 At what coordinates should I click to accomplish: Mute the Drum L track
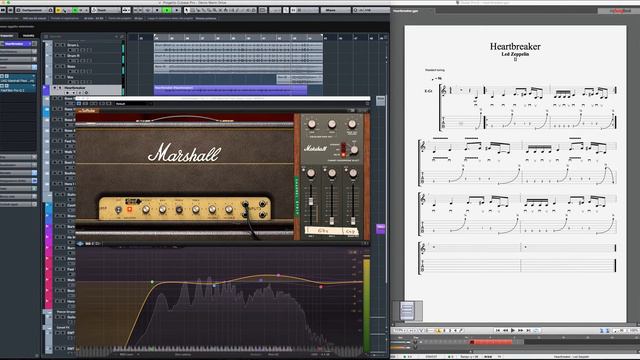point(57,45)
